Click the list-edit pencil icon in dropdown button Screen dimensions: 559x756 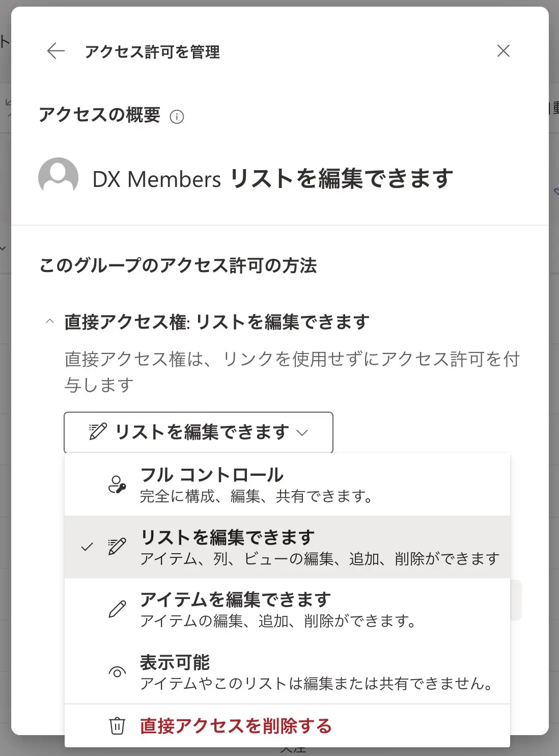98,432
